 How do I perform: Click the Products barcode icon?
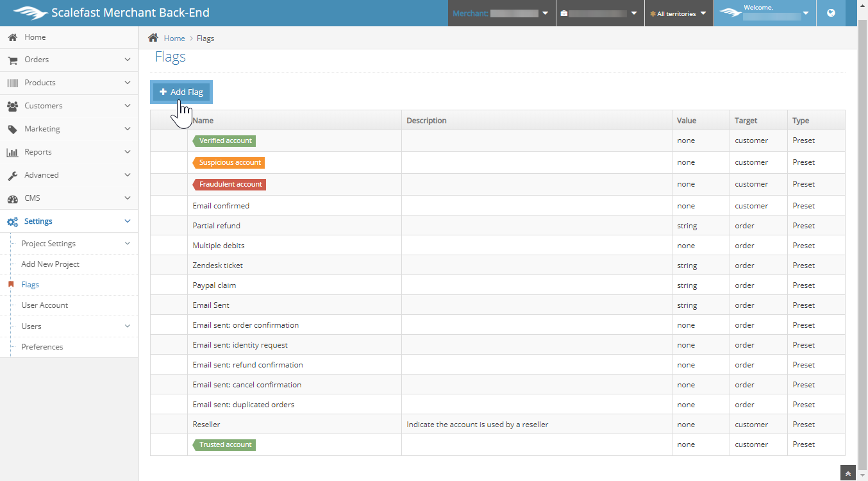pos(12,83)
